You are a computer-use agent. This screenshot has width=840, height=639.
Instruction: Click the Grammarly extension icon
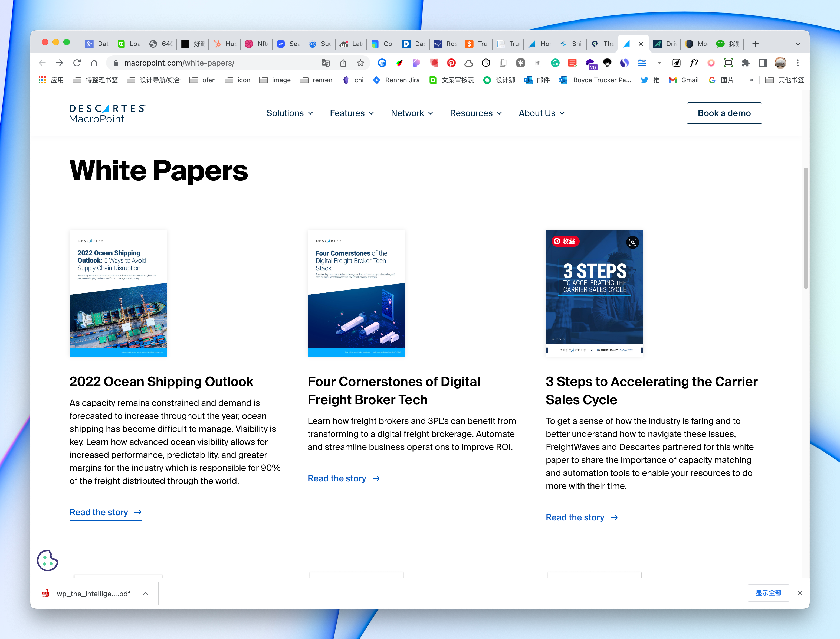(x=555, y=63)
